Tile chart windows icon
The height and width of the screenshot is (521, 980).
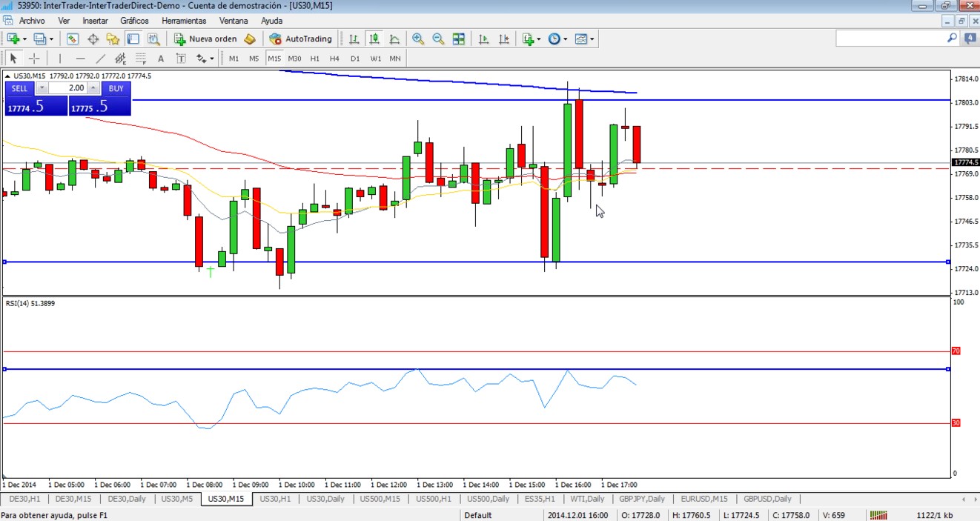pos(459,39)
